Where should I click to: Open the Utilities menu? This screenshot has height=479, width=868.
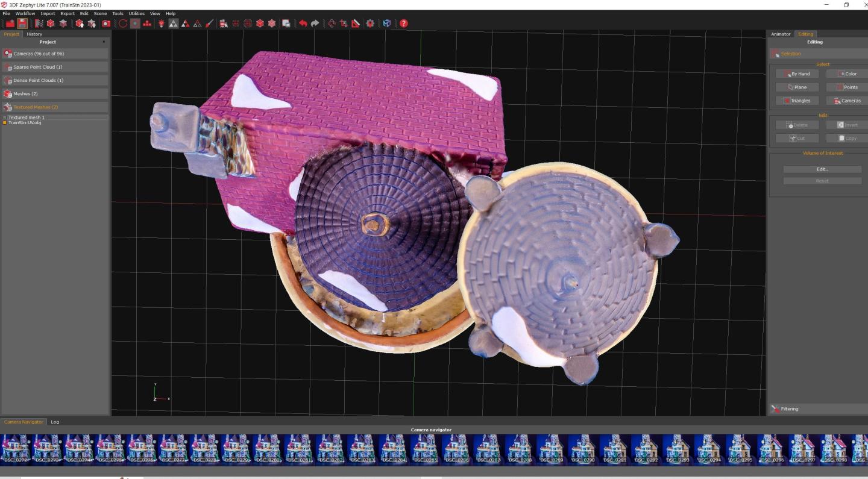[x=137, y=13]
